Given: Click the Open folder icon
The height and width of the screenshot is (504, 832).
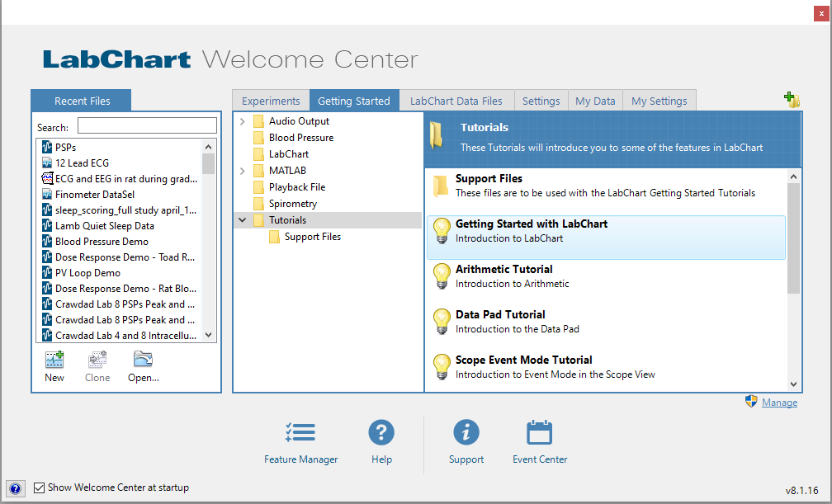Looking at the screenshot, I should tap(143, 360).
